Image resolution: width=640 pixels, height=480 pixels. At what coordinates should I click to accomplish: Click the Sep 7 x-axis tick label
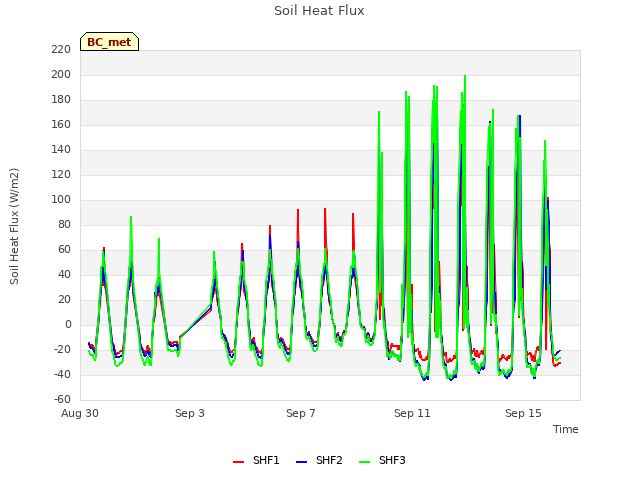pos(301,413)
